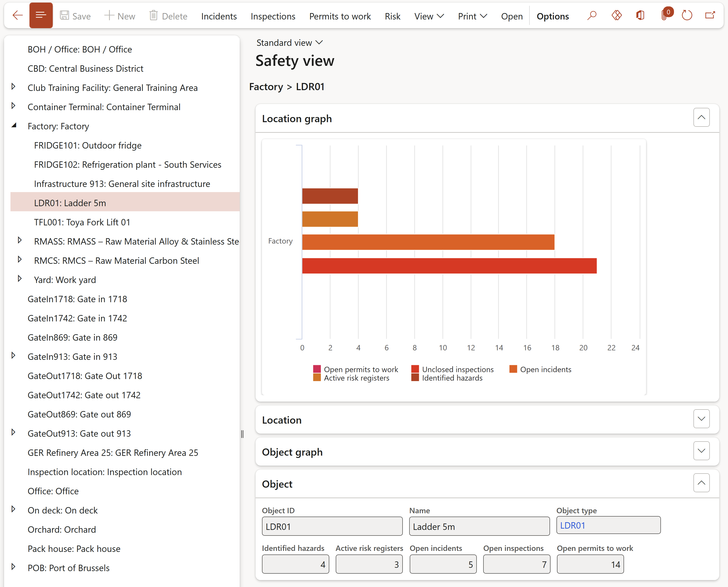728x587 pixels.
Task: Click Open permits to work legend swatch
Action: 317,369
